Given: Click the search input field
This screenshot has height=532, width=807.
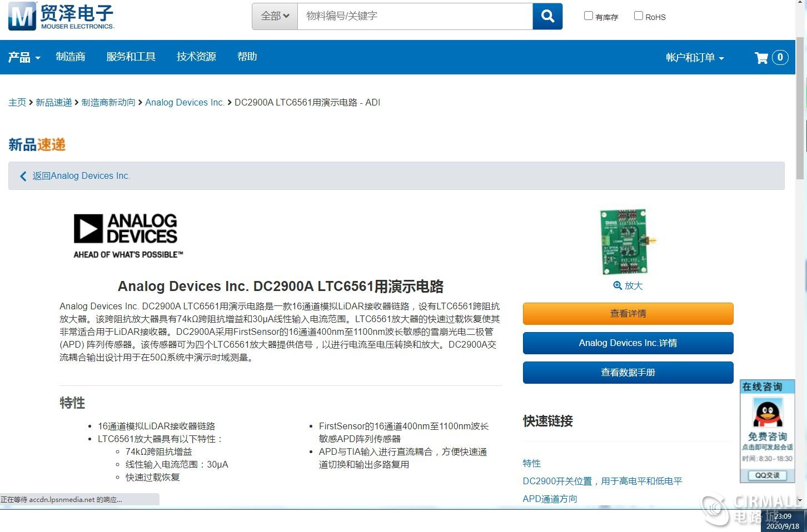Looking at the screenshot, I should click(415, 16).
